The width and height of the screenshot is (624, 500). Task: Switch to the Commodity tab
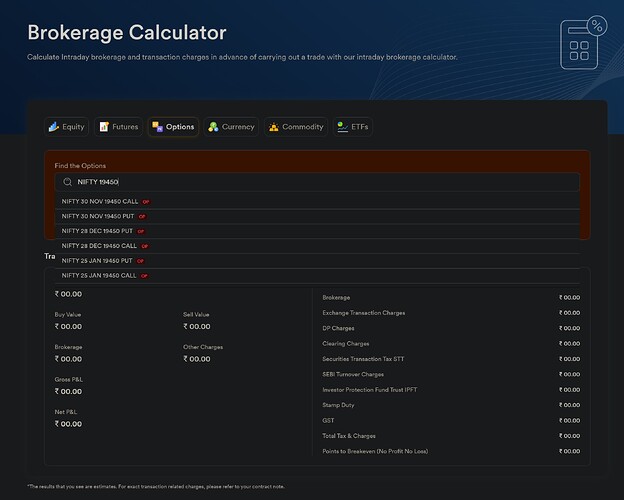296,127
